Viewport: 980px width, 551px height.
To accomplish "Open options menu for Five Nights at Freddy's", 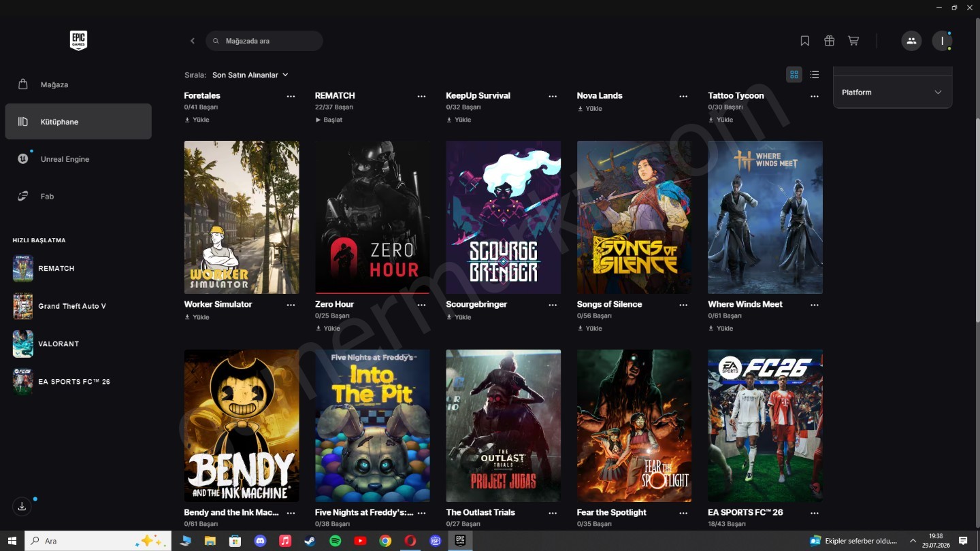I will 422,513.
